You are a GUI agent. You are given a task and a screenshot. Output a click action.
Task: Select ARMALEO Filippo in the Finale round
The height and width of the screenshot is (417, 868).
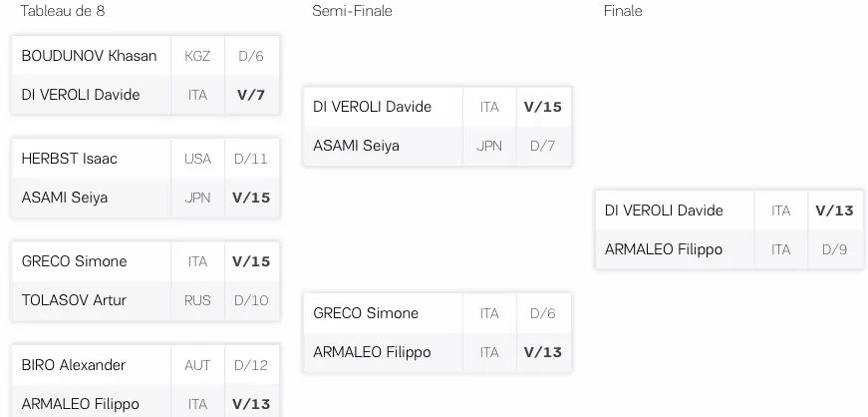(664, 249)
